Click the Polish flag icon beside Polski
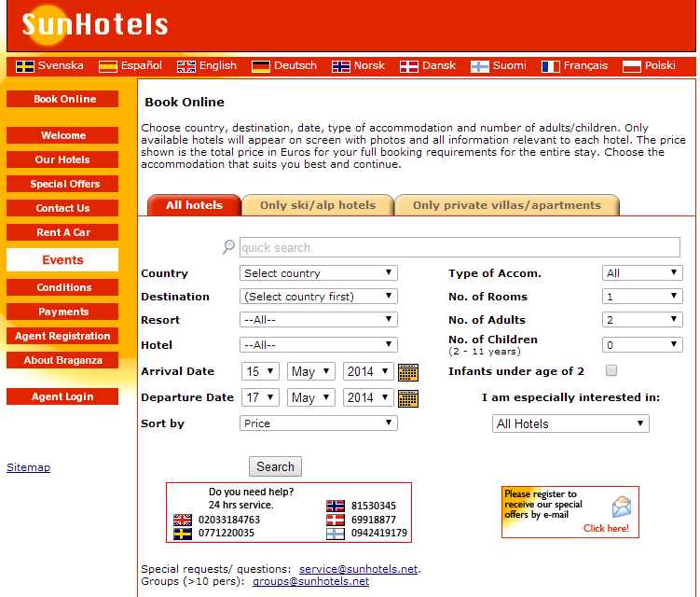 632,66
